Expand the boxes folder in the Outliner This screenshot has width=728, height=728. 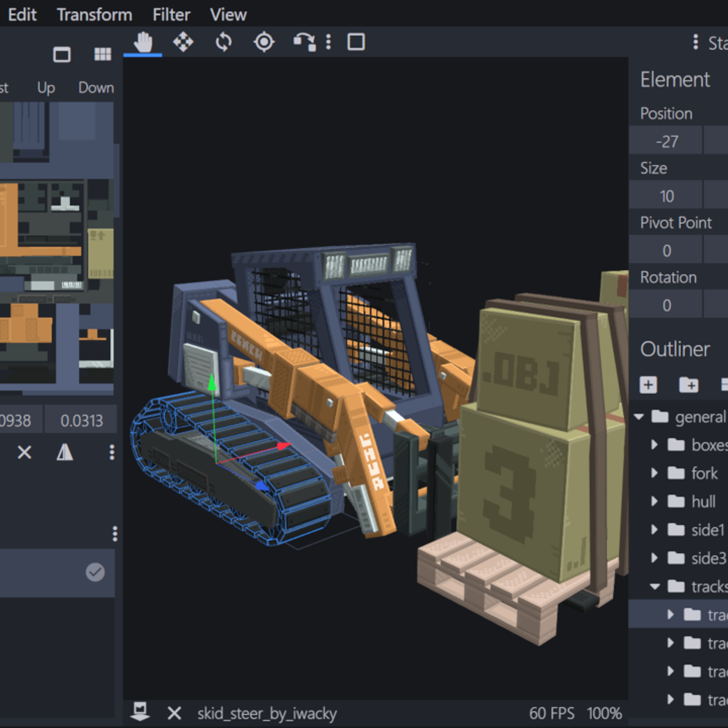pyautogui.click(x=655, y=445)
